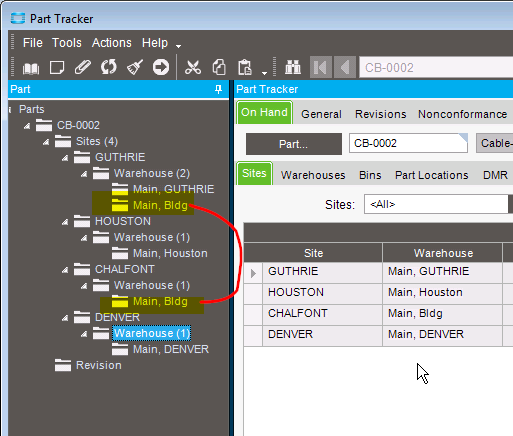Image resolution: width=513 pixels, height=436 pixels.
Task: Collapse the CB-0002 tree node
Action: point(27,126)
